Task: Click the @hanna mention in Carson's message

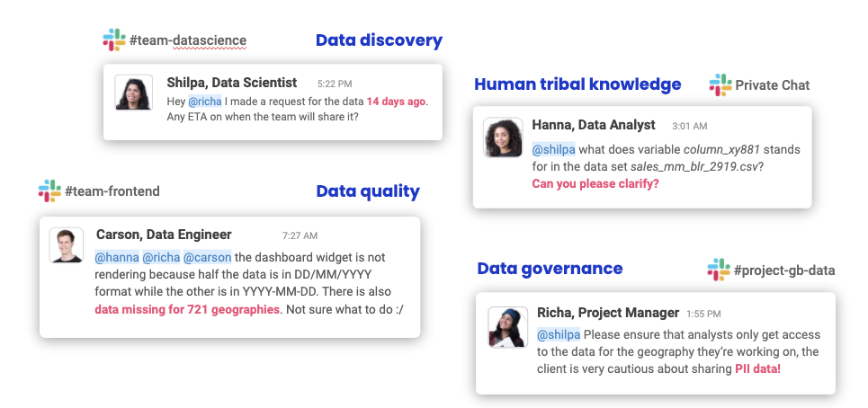Action: [117, 257]
